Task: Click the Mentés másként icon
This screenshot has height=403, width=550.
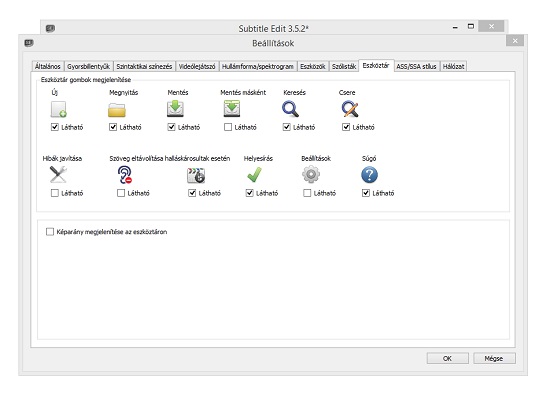Action: point(232,109)
